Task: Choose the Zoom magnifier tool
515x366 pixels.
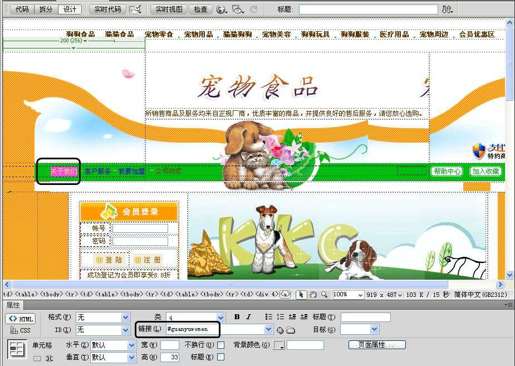Action: (324, 294)
